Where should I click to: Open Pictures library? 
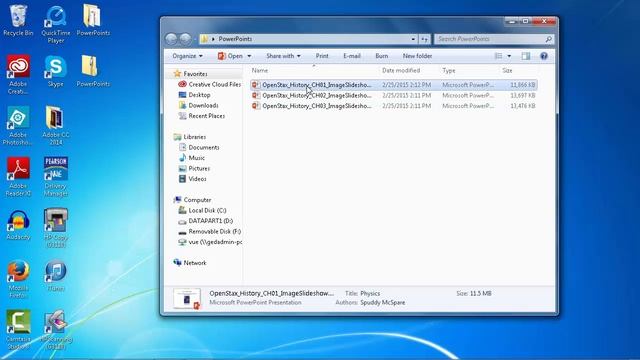(x=194, y=168)
